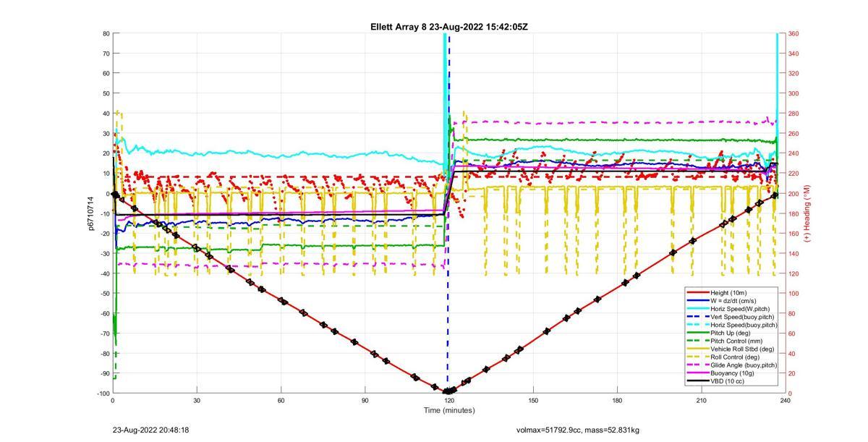Click the black line sample beside VBD (10 cc)

tap(697, 381)
